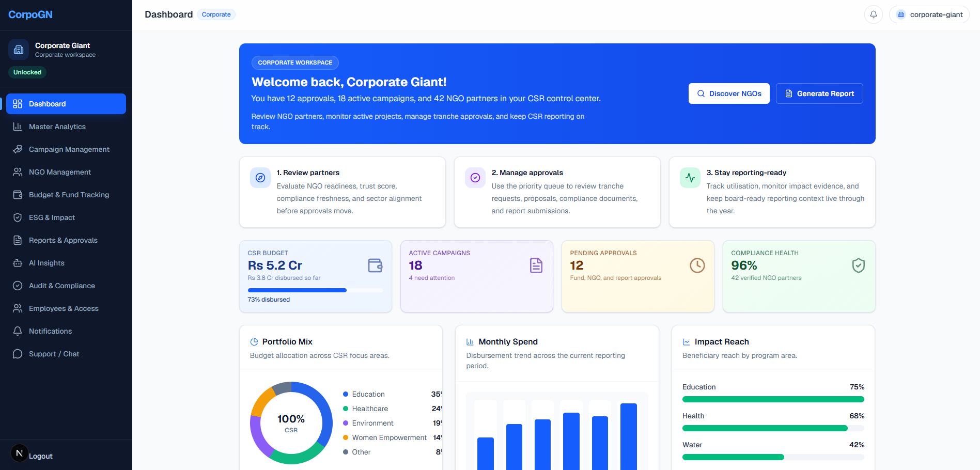Open Support / Chat

(x=66, y=354)
